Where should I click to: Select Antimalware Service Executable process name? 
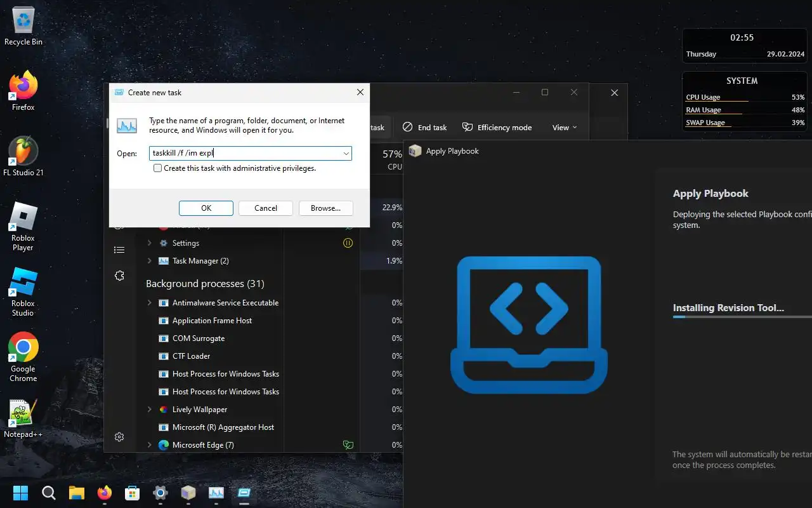click(225, 302)
